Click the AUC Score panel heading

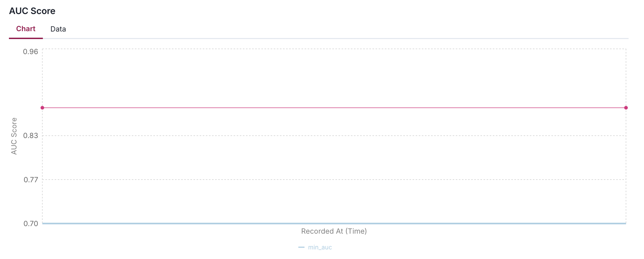(x=32, y=11)
